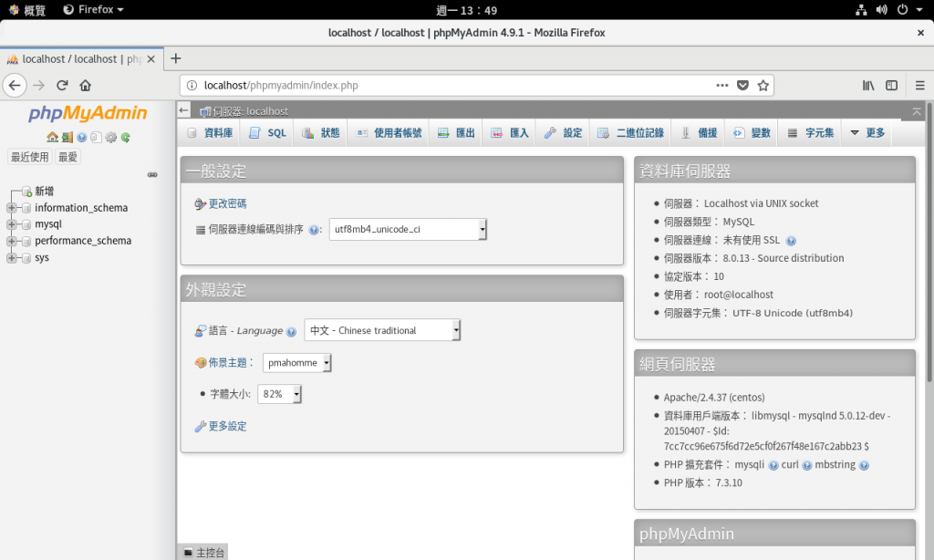Screen dimensions: 934x560
Task: Open the 備援 tab
Action: point(698,133)
